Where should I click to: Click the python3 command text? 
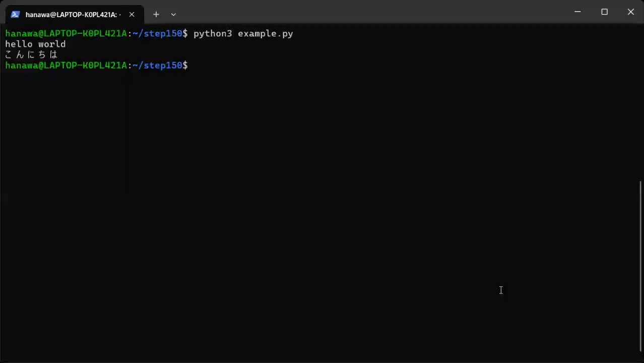[x=213, y=34]
